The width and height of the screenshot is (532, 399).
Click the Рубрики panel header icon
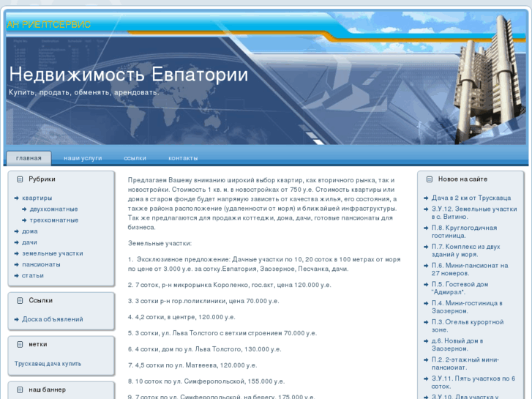pyautogui.click(x=20, y=179)
